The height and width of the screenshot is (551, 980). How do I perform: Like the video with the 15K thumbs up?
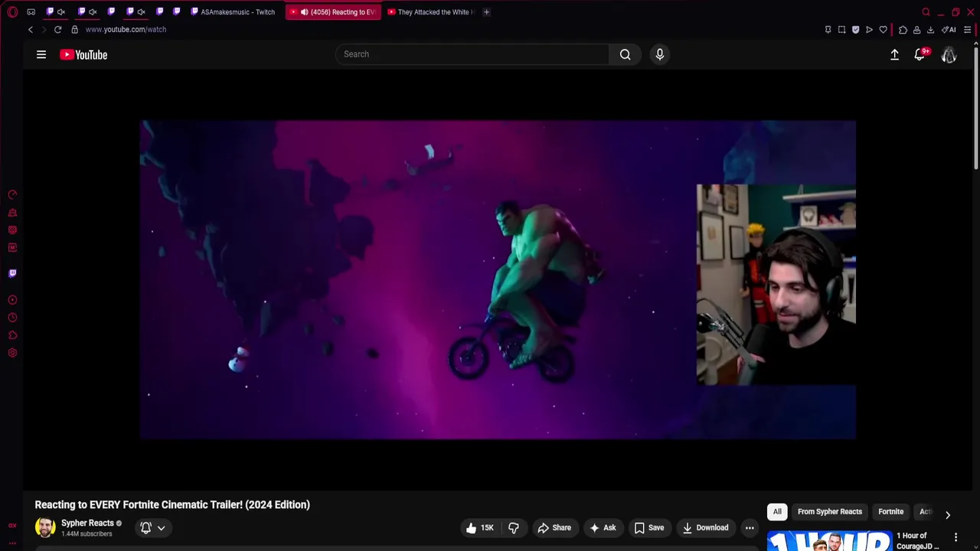coord(480,527)
